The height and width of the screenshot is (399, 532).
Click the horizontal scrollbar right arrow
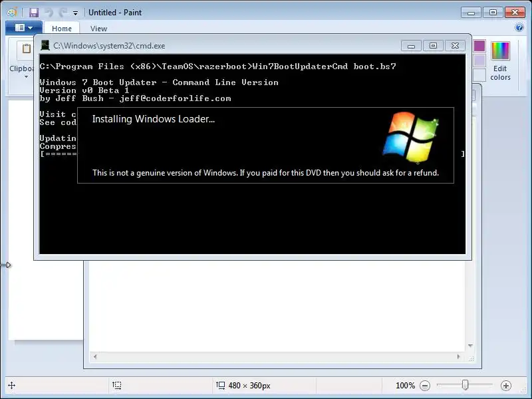tap(458, 356)
